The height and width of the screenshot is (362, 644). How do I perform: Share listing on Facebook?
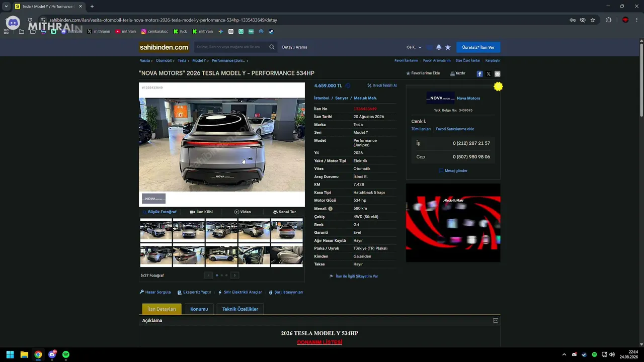(x=479, y=74)
